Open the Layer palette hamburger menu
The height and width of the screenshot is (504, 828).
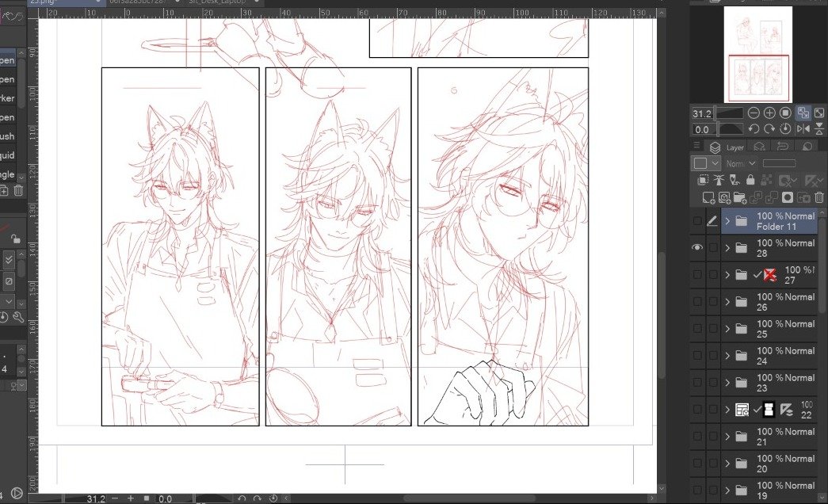(x=697, y=147)
